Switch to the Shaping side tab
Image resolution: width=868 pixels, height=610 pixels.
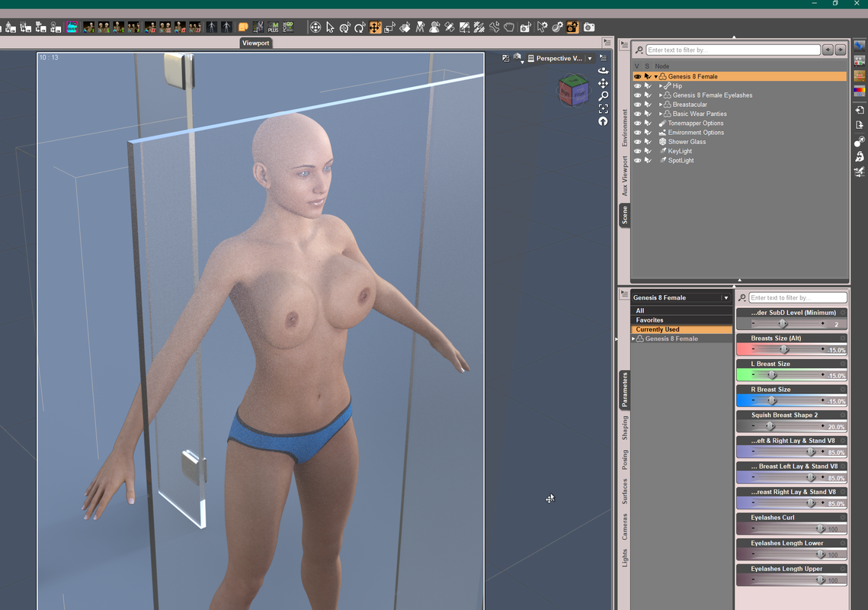[x=624, y=429]
